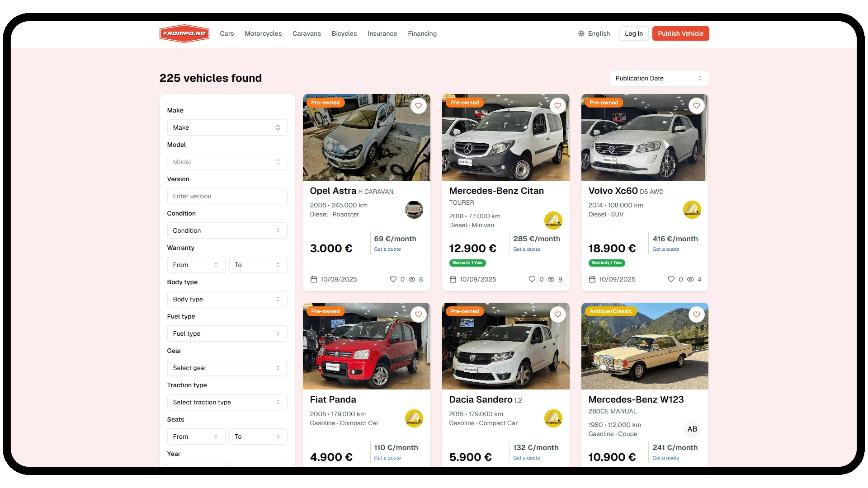Click the Publish Vehicle button
The height and width of the screenshot is (488, 868).
tap(680, 33)
